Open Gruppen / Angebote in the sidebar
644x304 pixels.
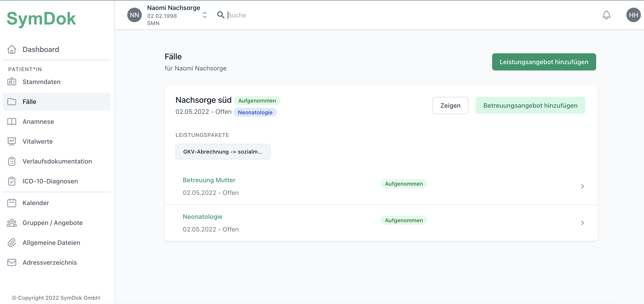[x=56, y=223]
